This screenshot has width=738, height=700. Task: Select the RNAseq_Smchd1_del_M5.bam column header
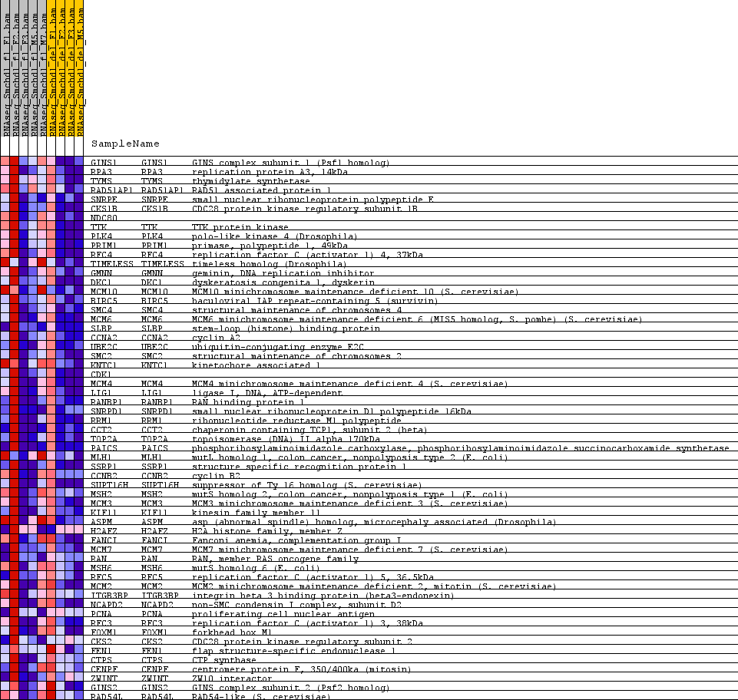[x=78, y=69]
